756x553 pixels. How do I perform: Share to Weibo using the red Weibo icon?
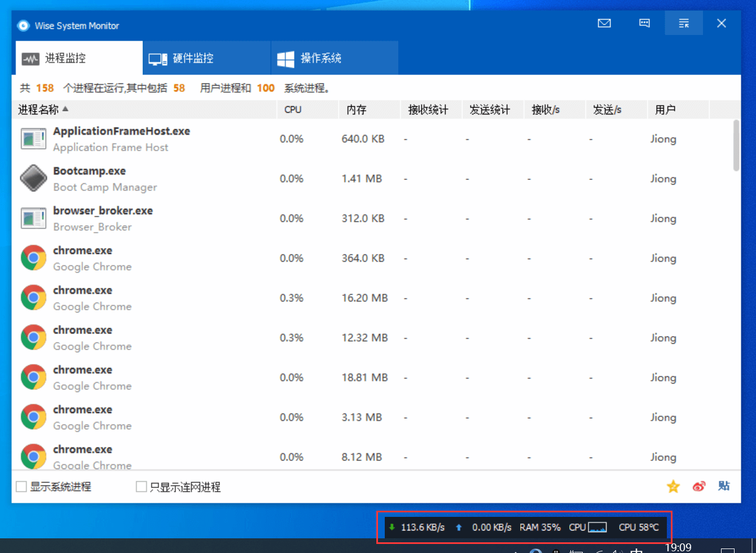(x=699, y=486)
